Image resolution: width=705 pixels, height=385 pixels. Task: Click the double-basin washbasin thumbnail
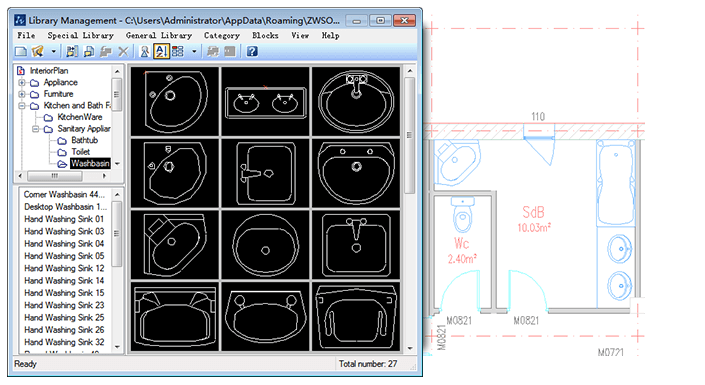click(x=266, y=101)
